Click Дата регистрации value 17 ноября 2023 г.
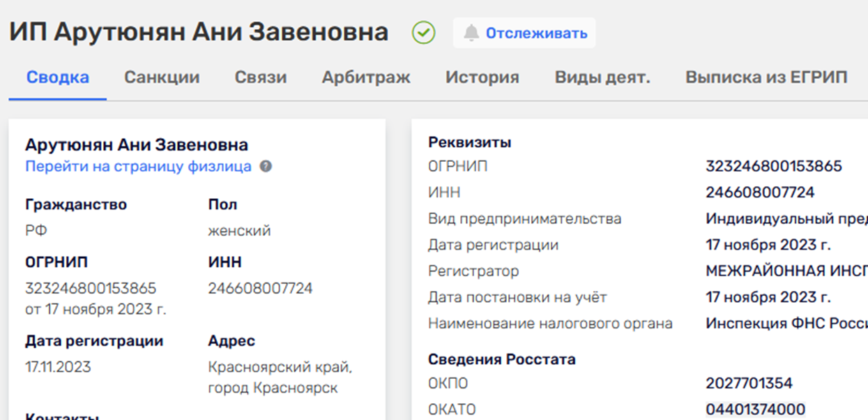 click(x=768, y=246)
